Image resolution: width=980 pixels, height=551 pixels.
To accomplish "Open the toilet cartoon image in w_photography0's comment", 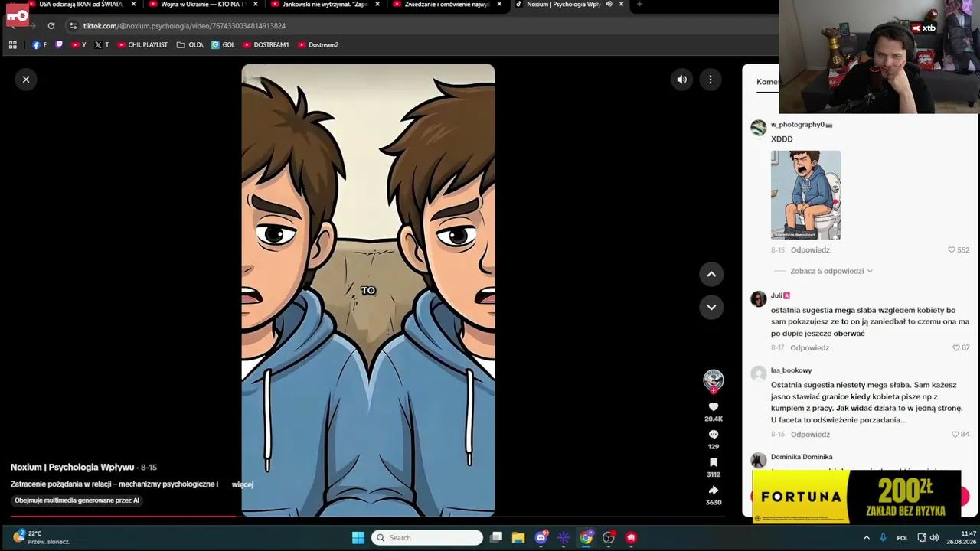I will coord(805,195).
